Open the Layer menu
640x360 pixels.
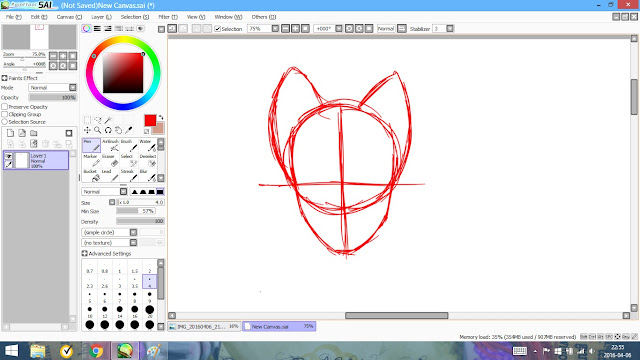click(x=101, y=17)
